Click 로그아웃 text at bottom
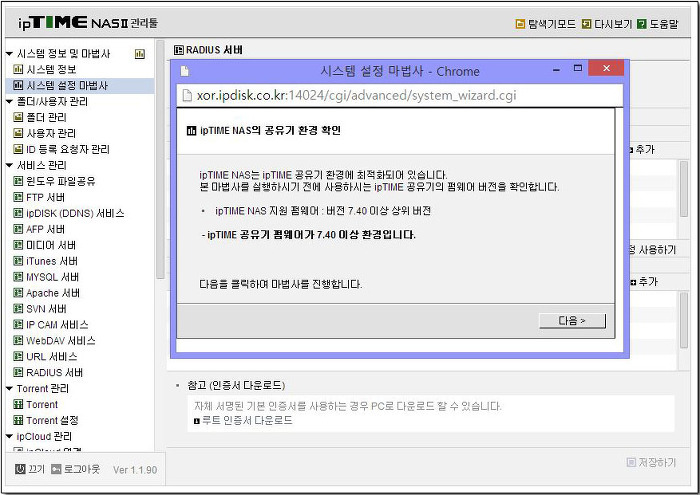 (82, 469)
